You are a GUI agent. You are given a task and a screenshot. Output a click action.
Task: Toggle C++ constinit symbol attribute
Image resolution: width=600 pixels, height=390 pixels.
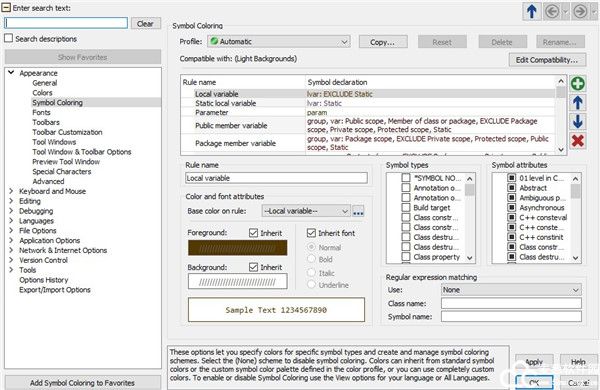click(512, 237)
